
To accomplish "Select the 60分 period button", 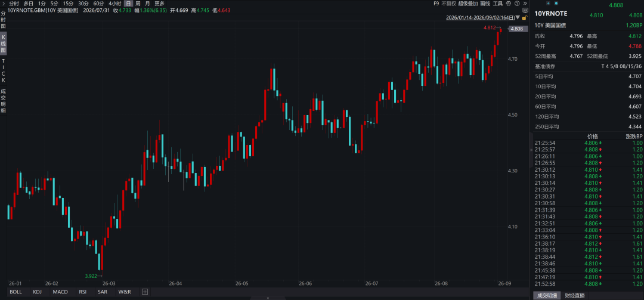I will (98, 4).
